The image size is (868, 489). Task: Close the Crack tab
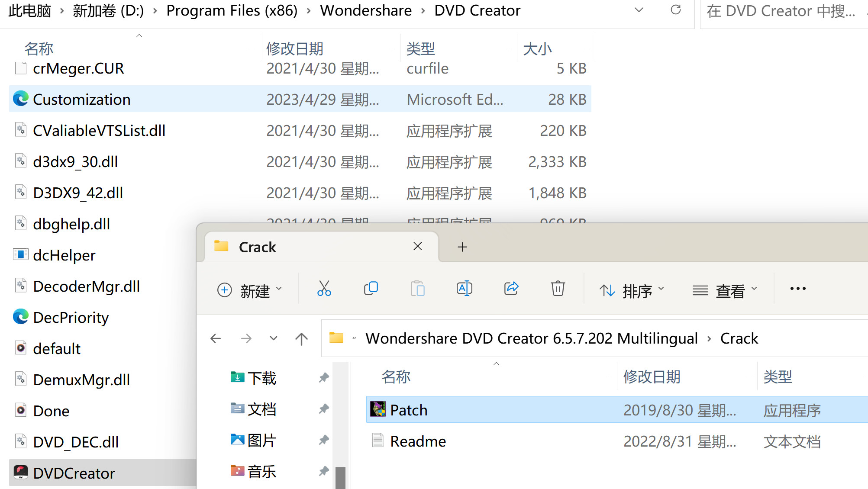point(418,246)
